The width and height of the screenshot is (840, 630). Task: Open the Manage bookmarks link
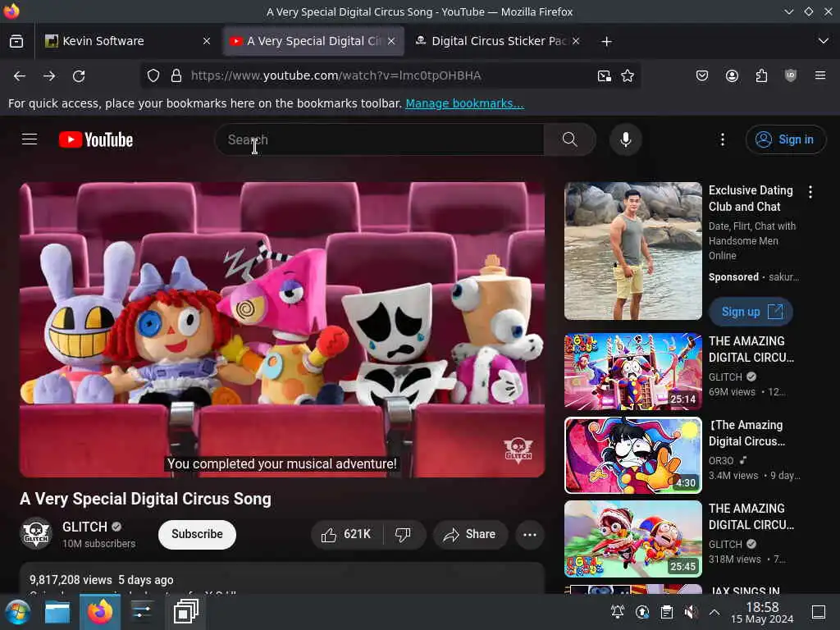tap(464, 103)
